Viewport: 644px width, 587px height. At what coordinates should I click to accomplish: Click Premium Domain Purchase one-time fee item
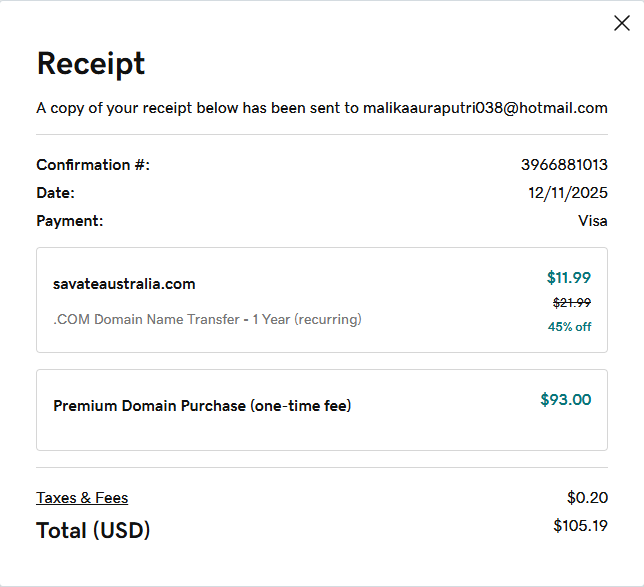pos(202,406)
